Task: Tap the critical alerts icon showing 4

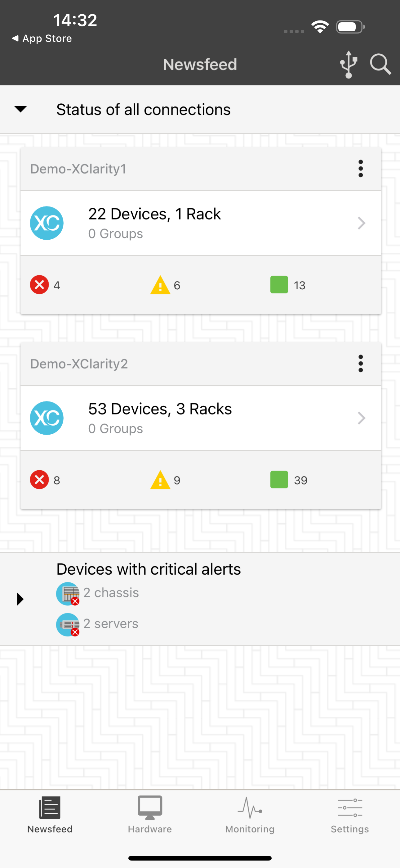Action: pos(39,285)
